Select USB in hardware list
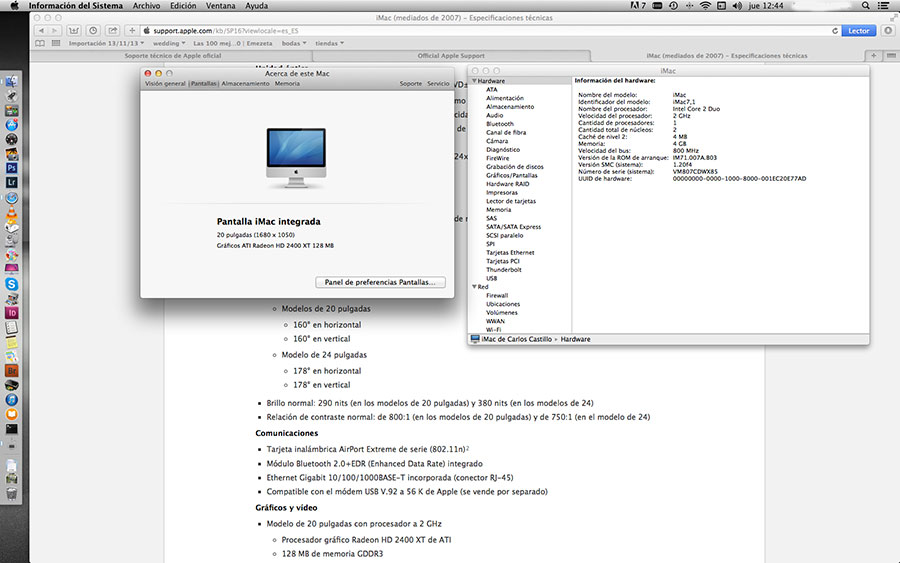900x563 pixels. 491,278
